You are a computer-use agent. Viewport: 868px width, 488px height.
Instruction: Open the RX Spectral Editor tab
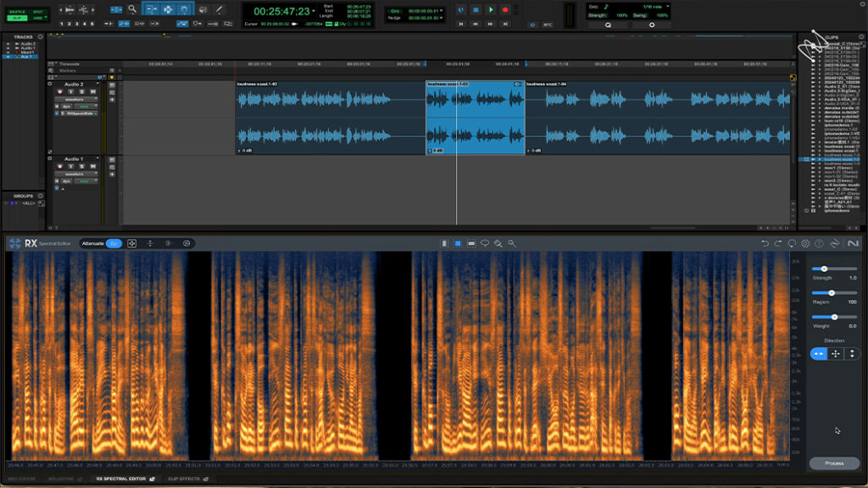[x=123, y=480]
